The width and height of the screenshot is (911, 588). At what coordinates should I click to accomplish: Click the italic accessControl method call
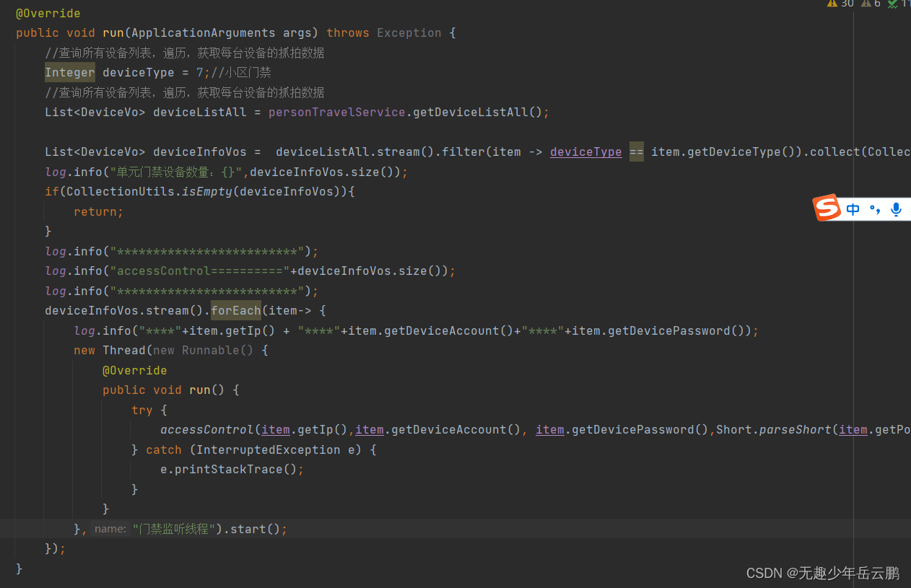[207, 429]
